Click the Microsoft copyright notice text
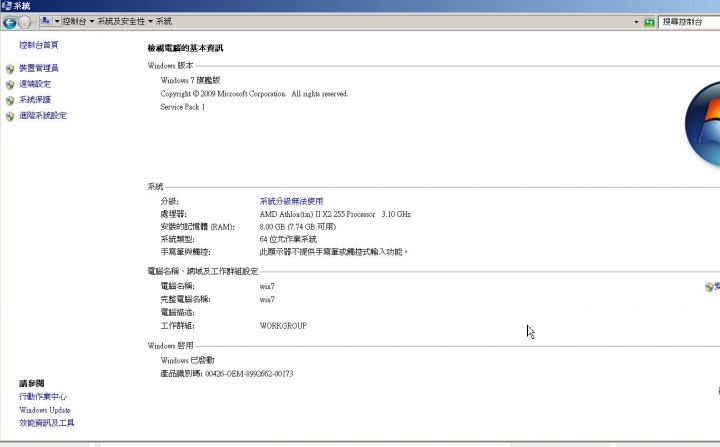This screenshot has height=447, width=720. [x=254, y=94]
